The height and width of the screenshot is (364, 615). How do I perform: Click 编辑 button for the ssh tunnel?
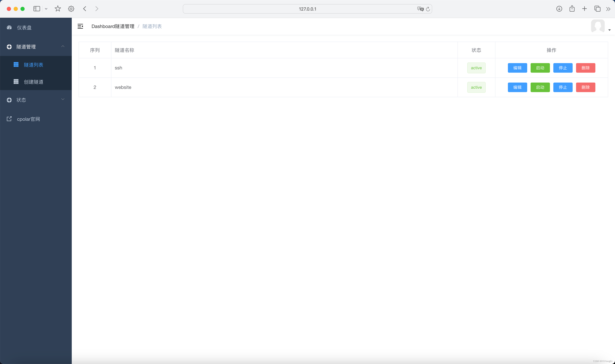[517, 68]
